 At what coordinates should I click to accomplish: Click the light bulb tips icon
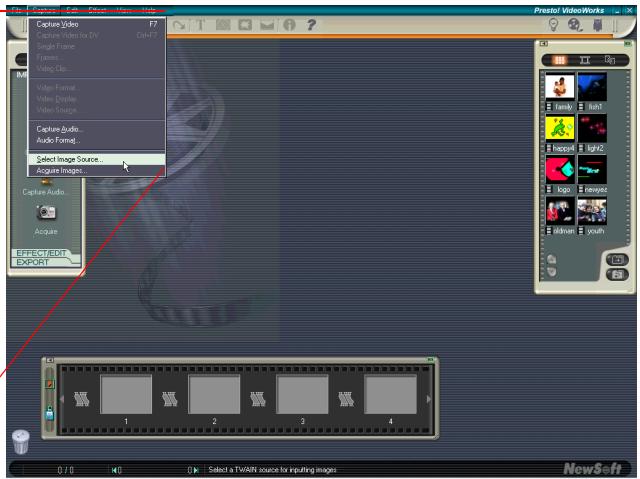click(x=553, y=25)
